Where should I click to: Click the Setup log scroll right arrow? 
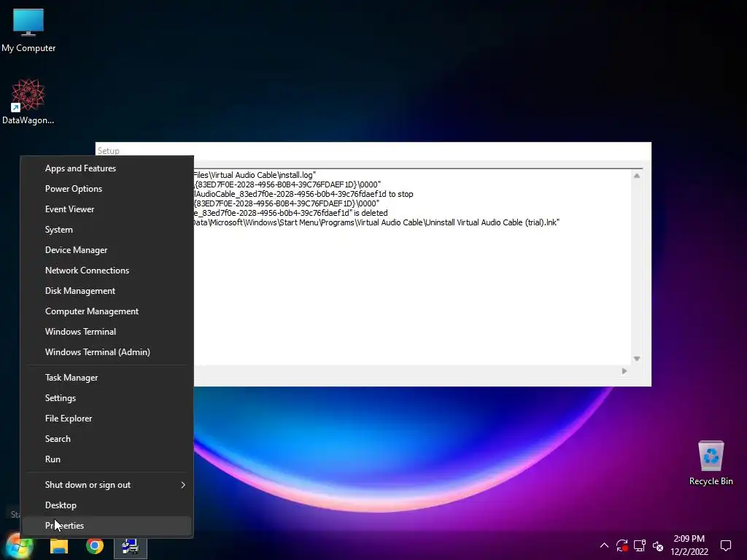[x=624, y=371]
